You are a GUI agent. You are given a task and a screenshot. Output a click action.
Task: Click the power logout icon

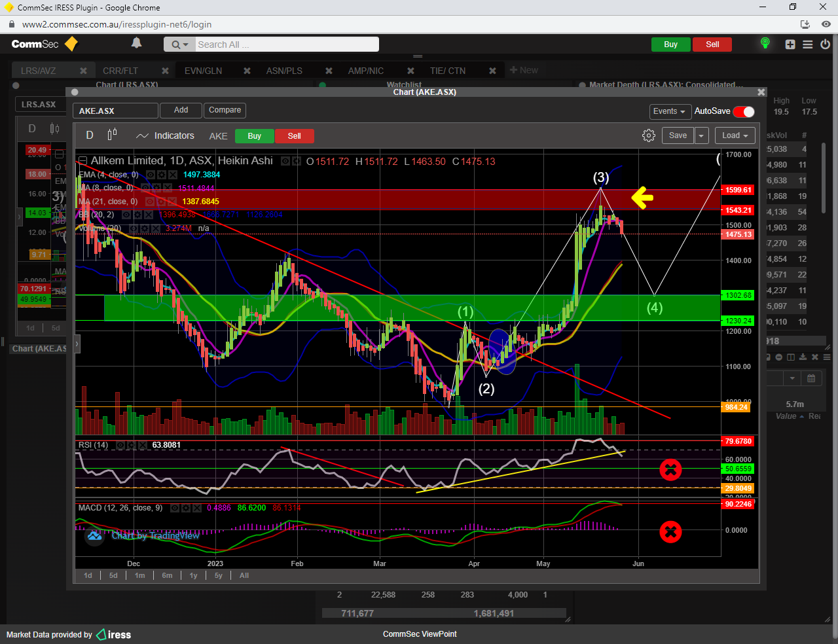pyautogui.click(x=825, y=45)
